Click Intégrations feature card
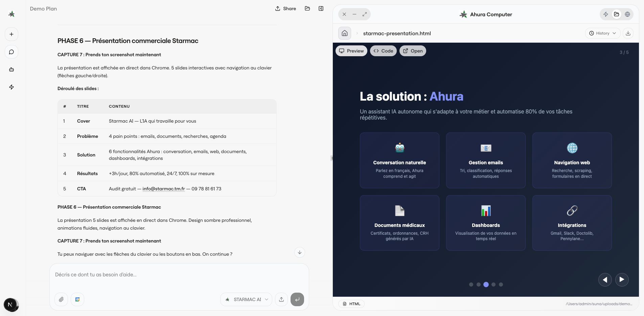 [x=572, y=223]
